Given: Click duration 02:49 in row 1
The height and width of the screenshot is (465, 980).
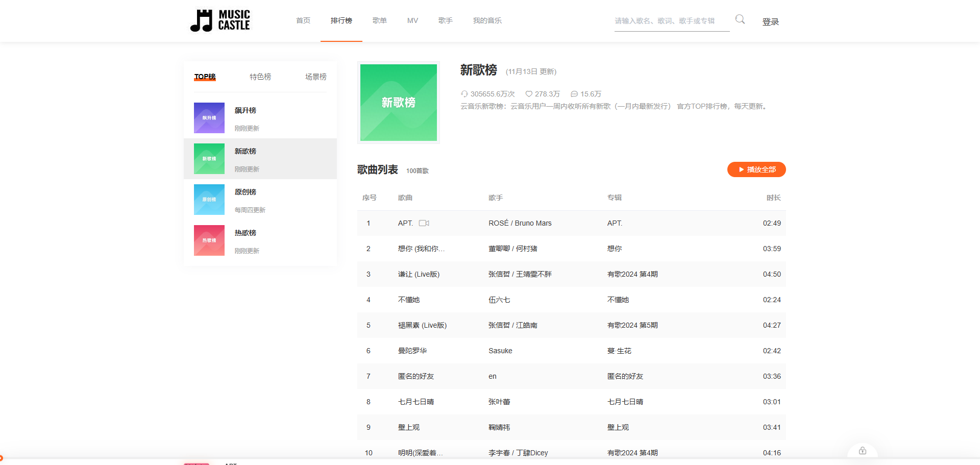Looking at the screenshot, I should (772, 223).
